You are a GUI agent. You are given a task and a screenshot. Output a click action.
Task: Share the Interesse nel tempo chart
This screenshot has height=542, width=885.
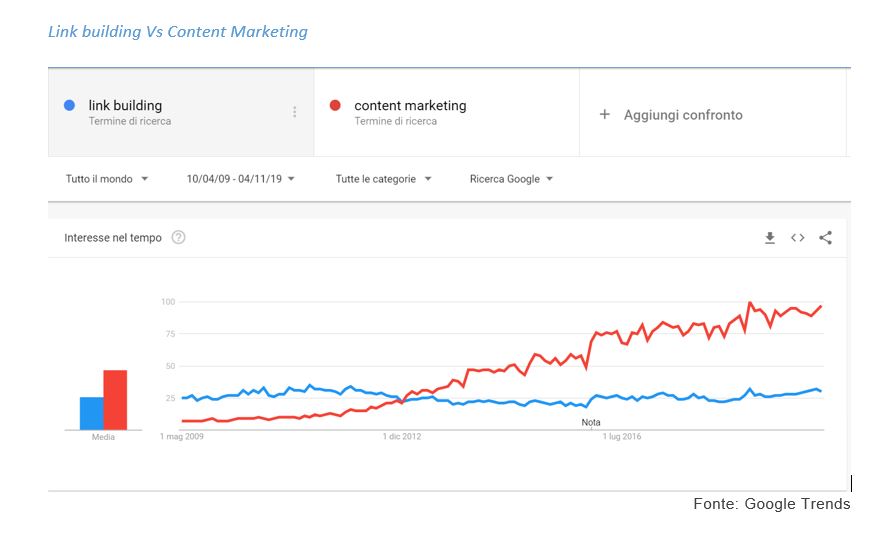click(825, 238)
